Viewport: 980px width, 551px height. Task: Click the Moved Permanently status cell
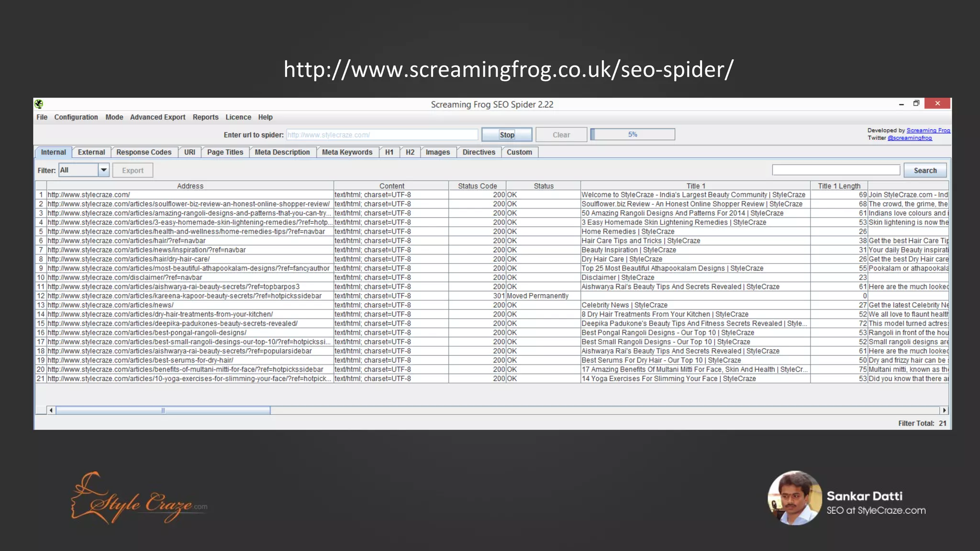[x=543, y=296]
